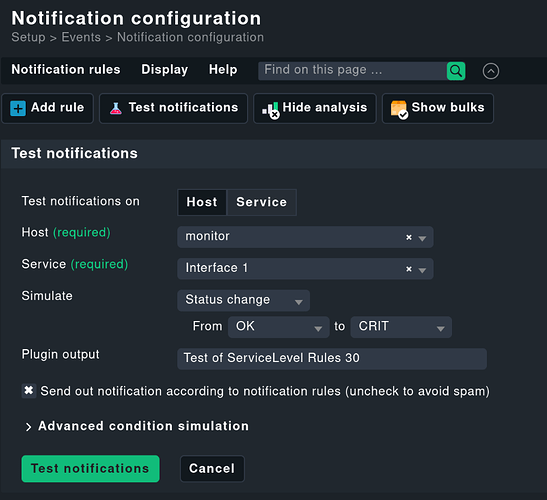Cancel the test notification form
This screenshot has width=547, height=500.
coord(212,469)
